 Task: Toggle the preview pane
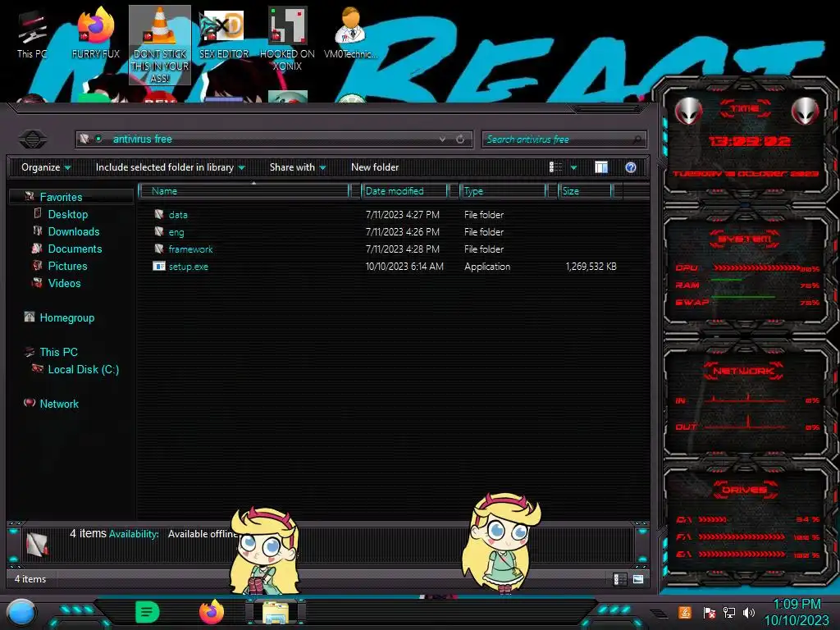coord(601,167)
